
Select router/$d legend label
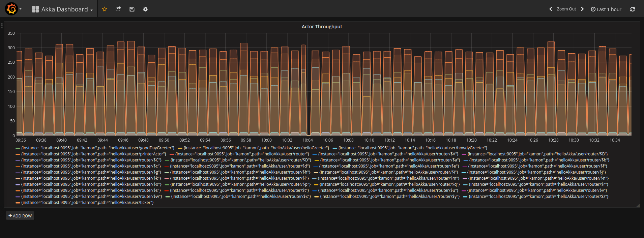click(240, 166)
